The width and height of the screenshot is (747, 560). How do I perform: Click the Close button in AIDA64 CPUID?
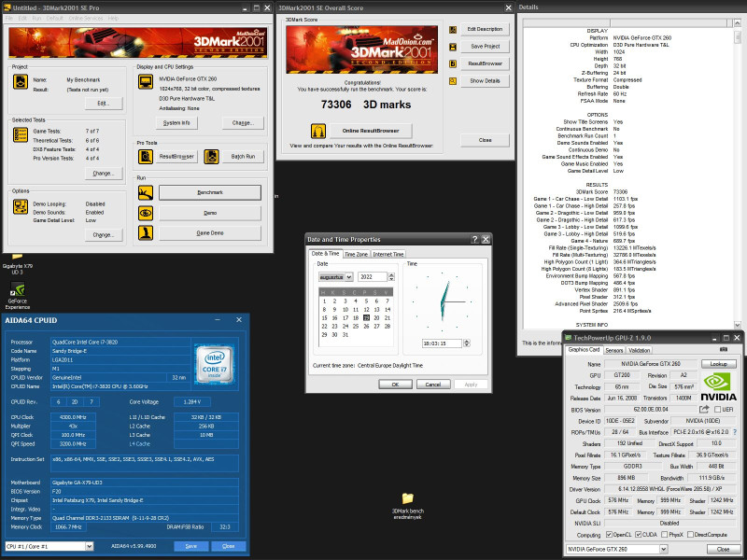click(x=228, y=546)
